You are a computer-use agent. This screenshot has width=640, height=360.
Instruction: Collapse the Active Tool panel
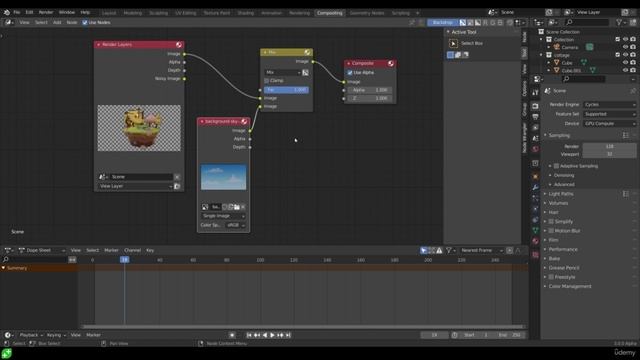pyautogui.click(x=448, y=32)
